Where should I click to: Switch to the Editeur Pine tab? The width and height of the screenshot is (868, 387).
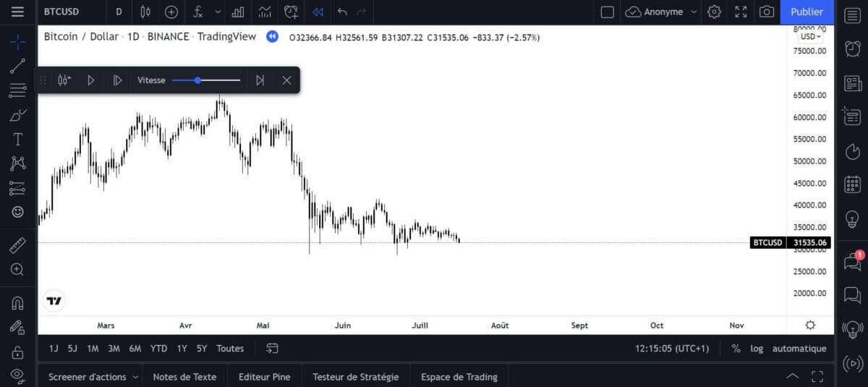click(264, 377)
